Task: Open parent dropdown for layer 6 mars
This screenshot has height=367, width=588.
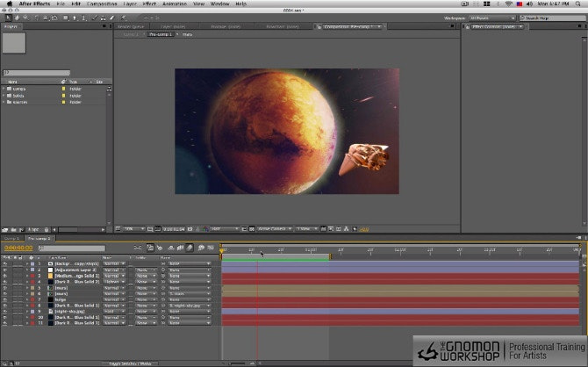Action: coord(190,294)
